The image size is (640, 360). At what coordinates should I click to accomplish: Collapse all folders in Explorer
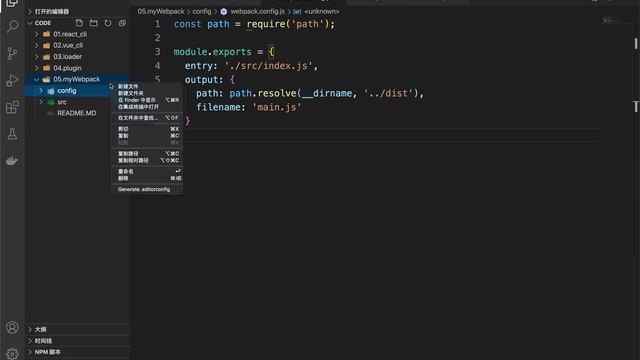122,23
